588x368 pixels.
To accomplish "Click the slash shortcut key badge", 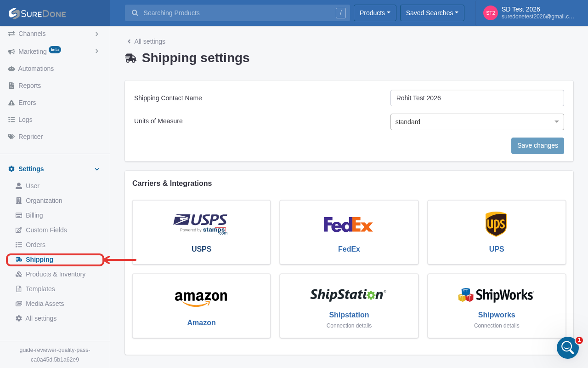I will [x=340, y=13].
